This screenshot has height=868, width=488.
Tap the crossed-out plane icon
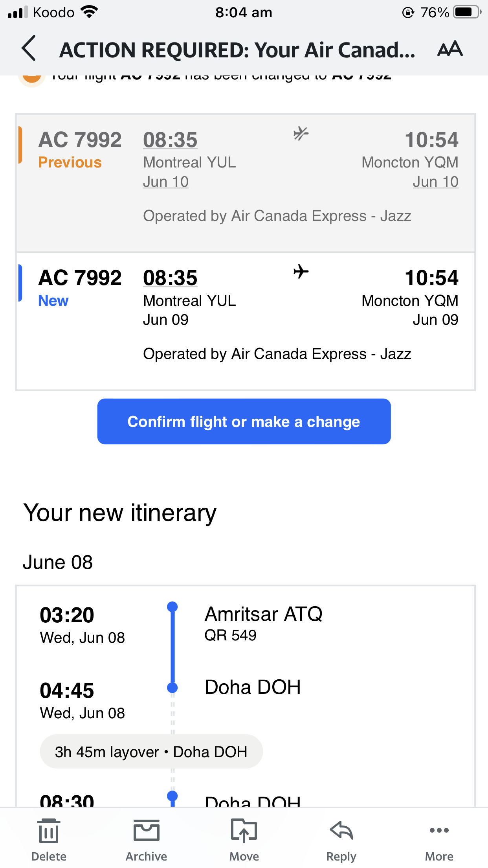click(x=301, y=134)
